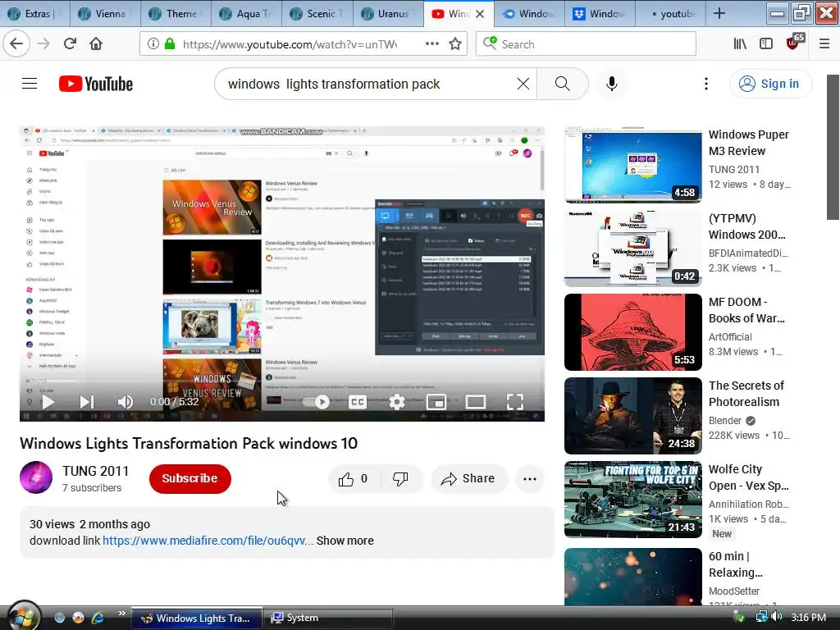Enter fullscreen video mode
The width and height of the screenshot is (840, 630).
pyautogui.click(x=515, y=402)
